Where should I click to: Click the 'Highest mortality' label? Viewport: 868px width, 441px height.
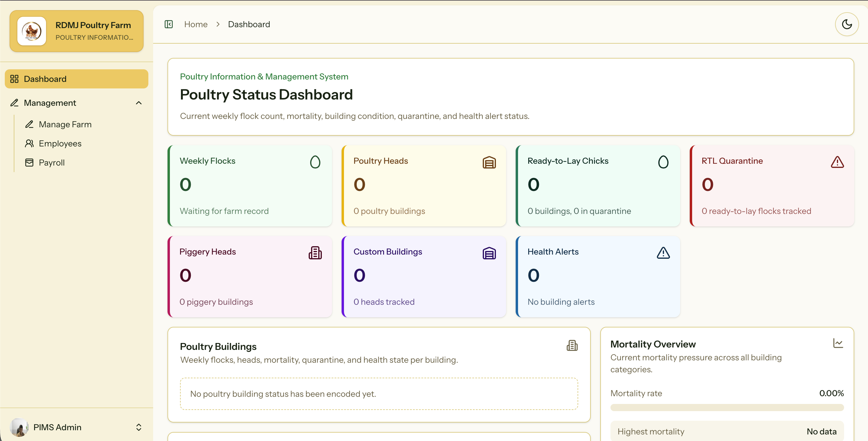tap(651, 431)
